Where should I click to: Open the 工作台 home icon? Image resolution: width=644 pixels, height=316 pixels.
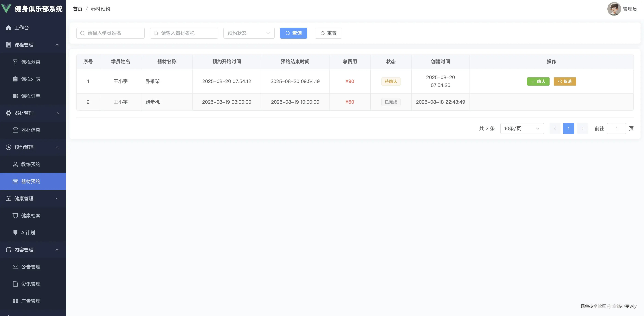[9, 28]
